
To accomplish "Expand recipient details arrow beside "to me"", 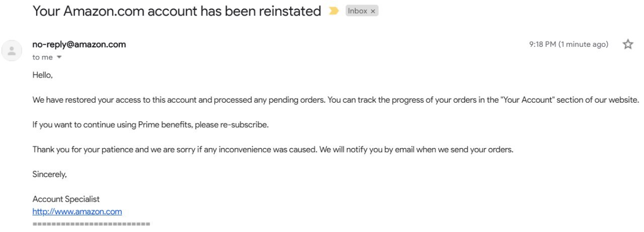I will 59,57.
